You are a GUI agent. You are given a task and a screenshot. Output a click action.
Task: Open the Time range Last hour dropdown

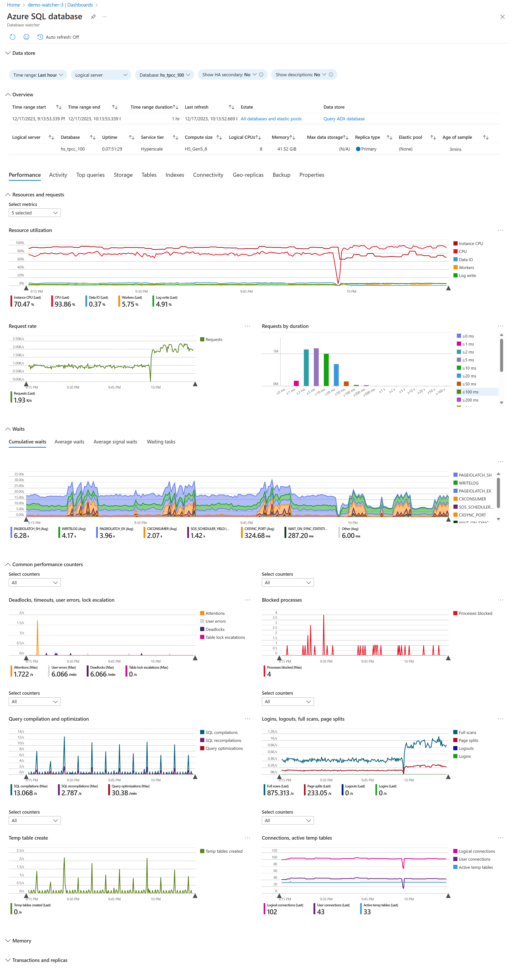(38, 75)
